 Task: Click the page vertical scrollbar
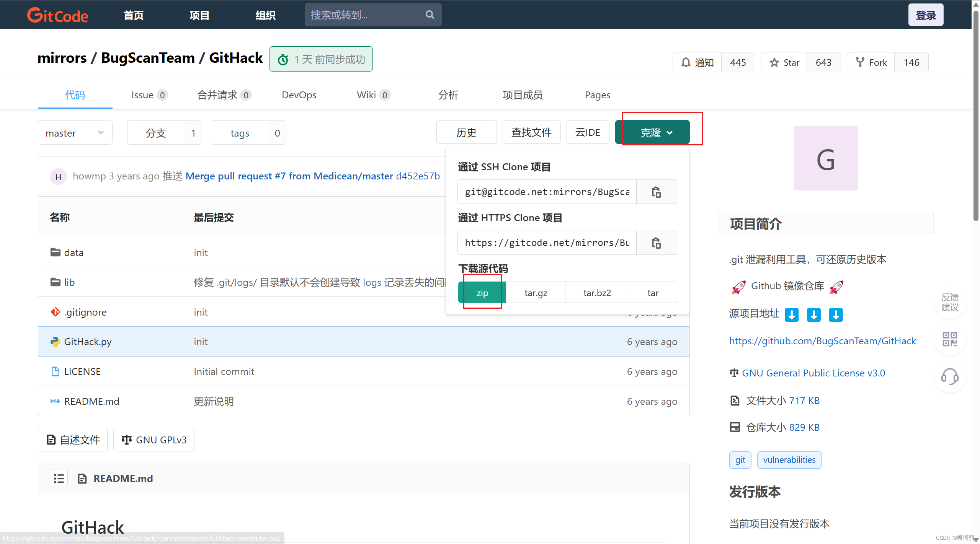coord(976,115)
